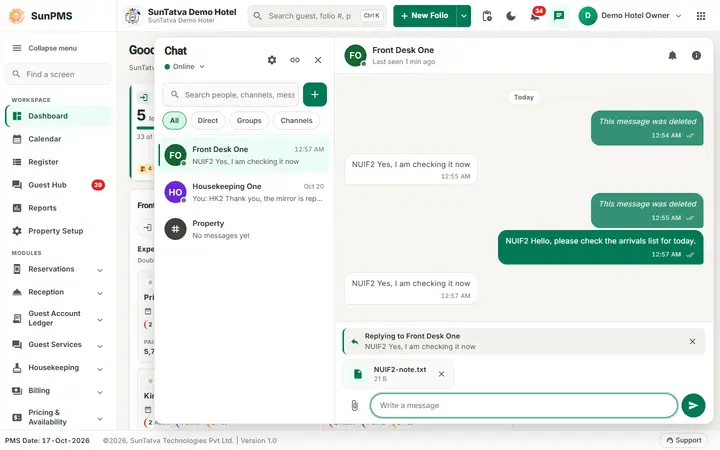The height and width of the screenshot is (450, 720).
Task: Cancel replying to Front Desk One
Action: tap(692, 342)
